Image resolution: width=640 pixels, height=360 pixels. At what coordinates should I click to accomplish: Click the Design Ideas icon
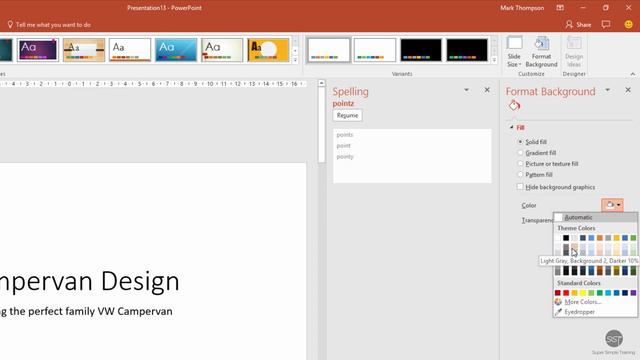coord(573,43)
